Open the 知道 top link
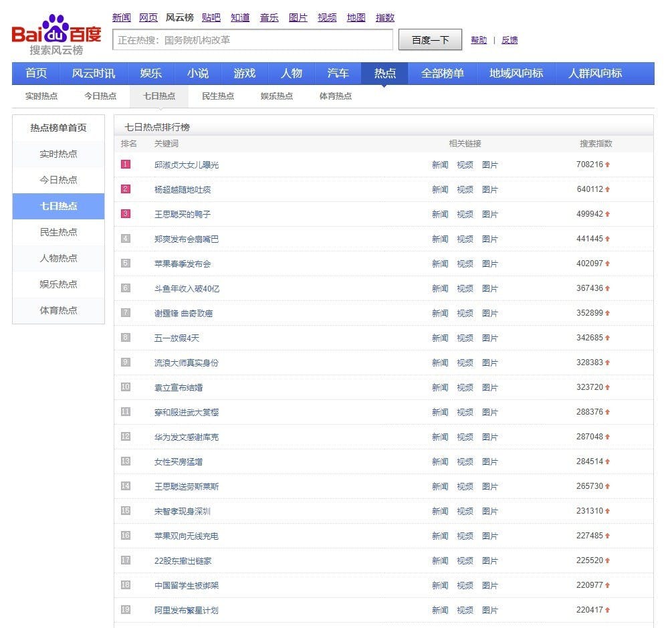 click(x=240, y=17)
